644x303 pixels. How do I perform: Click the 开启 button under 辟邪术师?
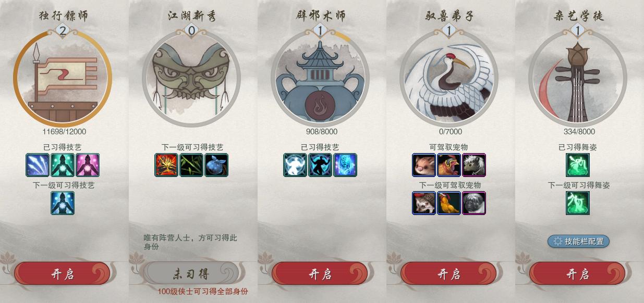coord(320,274)
